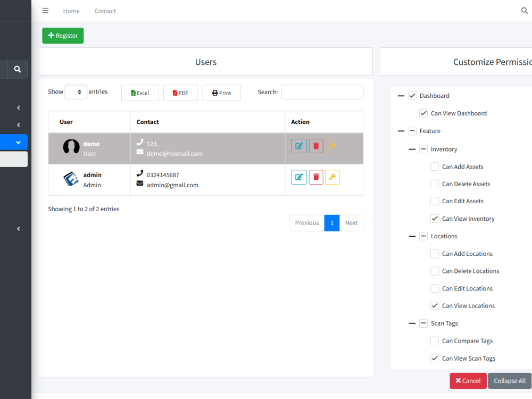Open the Contact page

105,11
